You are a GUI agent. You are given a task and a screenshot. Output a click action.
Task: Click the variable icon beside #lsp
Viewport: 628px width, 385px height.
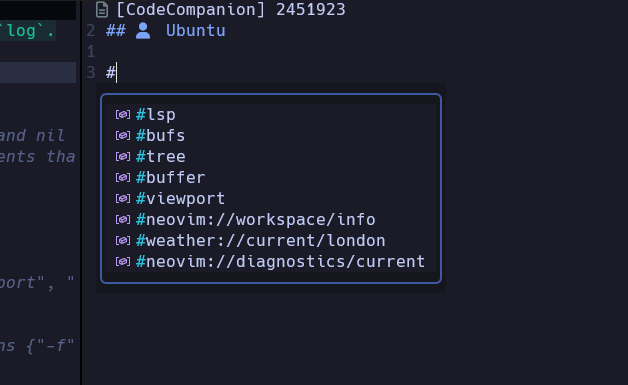click(123, 115)
